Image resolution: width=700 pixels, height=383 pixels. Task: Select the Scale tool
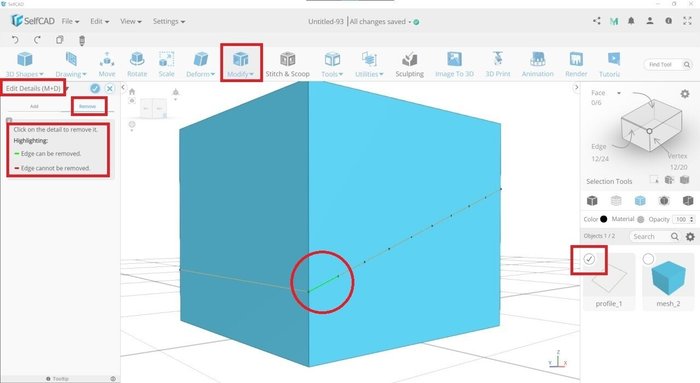pyautogui.click(x=167, y=65)
